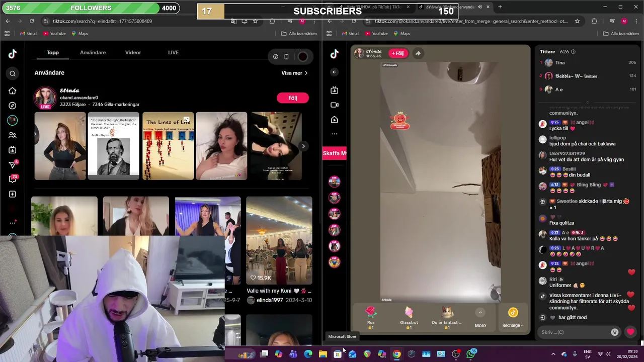Viewport: 644px width, 362px height.
Task: Switch to the Videor tab
Action: point(133,52)
